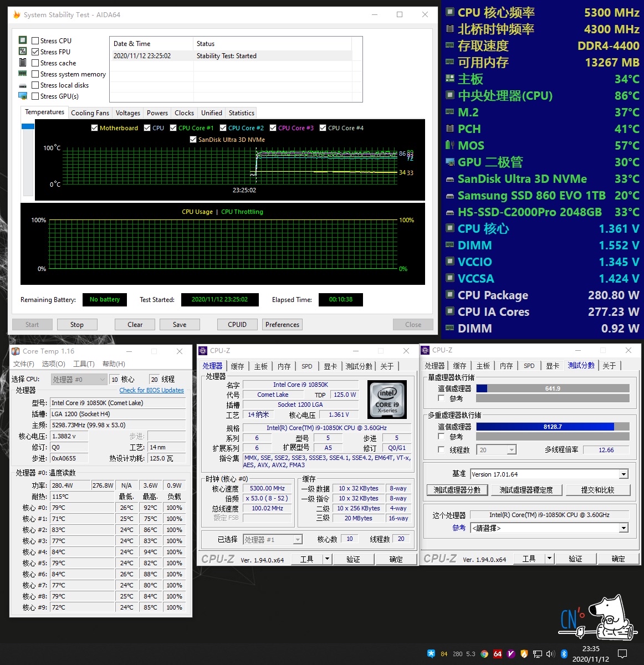Screen dimensions: 644x665
Task: Enable the Stress CPU checkbox
Action: coord(35,40)
